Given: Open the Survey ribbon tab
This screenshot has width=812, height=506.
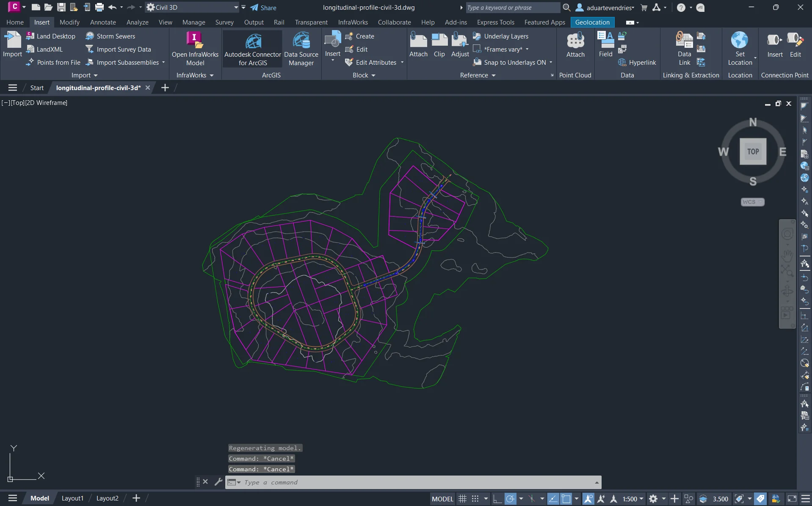Looking at the screenshot, I should [x=224, y=22].
